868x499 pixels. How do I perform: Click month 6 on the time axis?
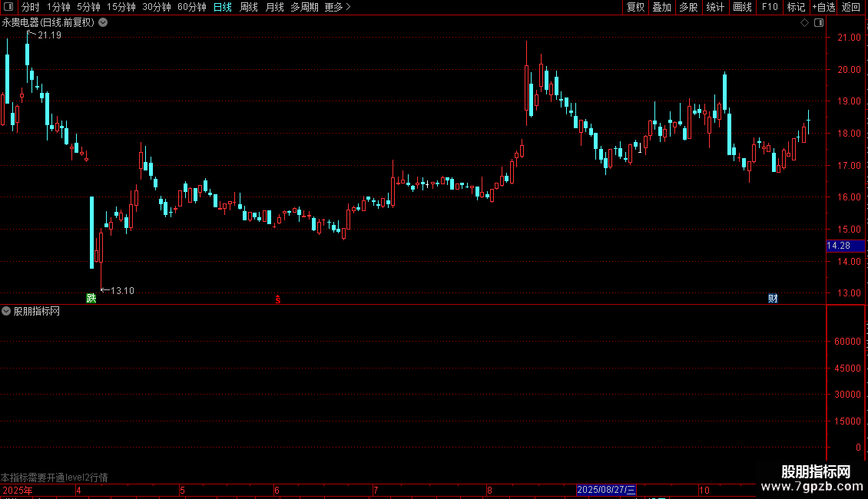[277, 490]
